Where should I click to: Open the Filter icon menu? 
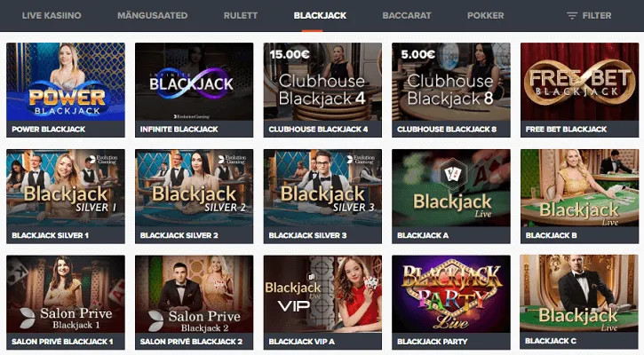pos(572,16)
